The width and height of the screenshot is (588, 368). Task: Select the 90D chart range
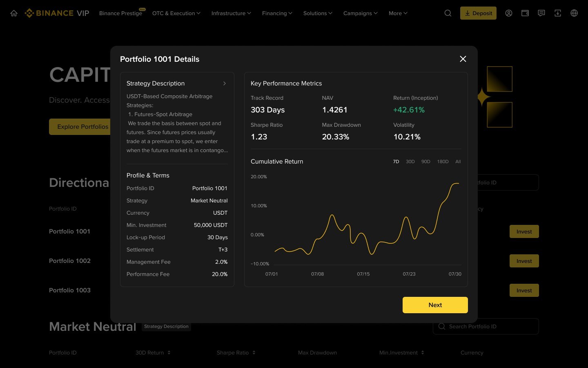point(425,162)
